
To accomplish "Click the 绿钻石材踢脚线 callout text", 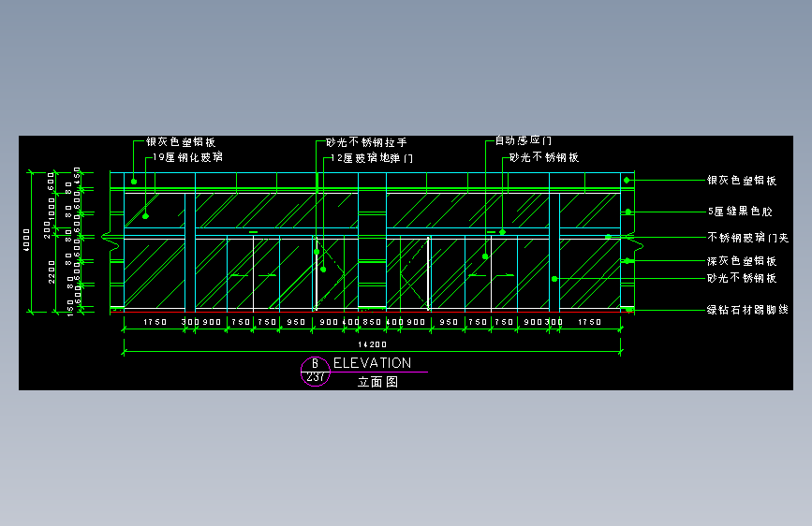I will pyautogui.click(x=747, y=310).
